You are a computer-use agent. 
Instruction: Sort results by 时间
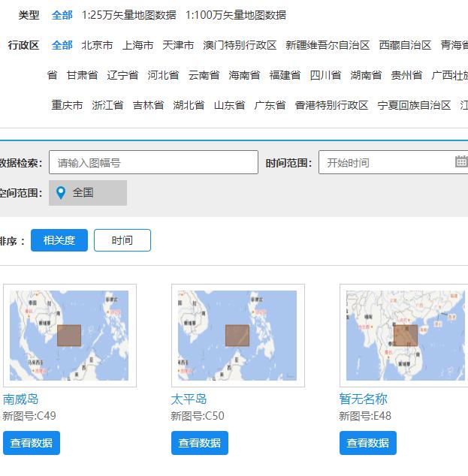click(x=122, y=240)
